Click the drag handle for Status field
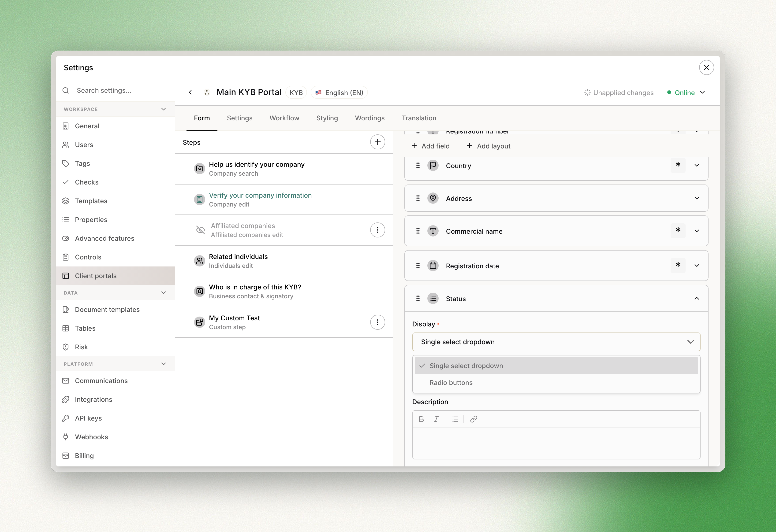 click(x=418, y=298)
